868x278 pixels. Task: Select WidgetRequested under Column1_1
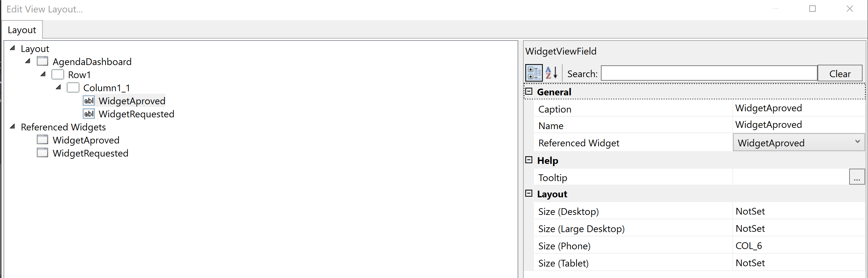[x=137, y=114]
